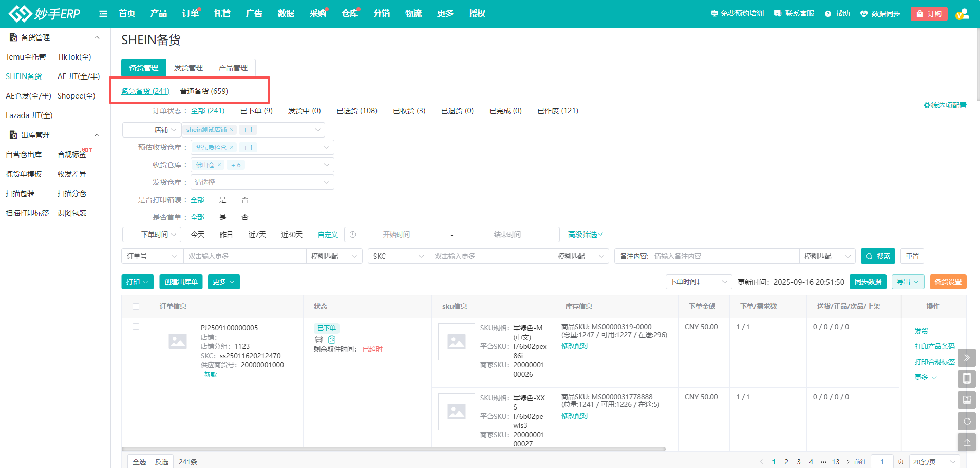
Task: Click 免费预约培训 in header
Action: [x=738, y=14]
